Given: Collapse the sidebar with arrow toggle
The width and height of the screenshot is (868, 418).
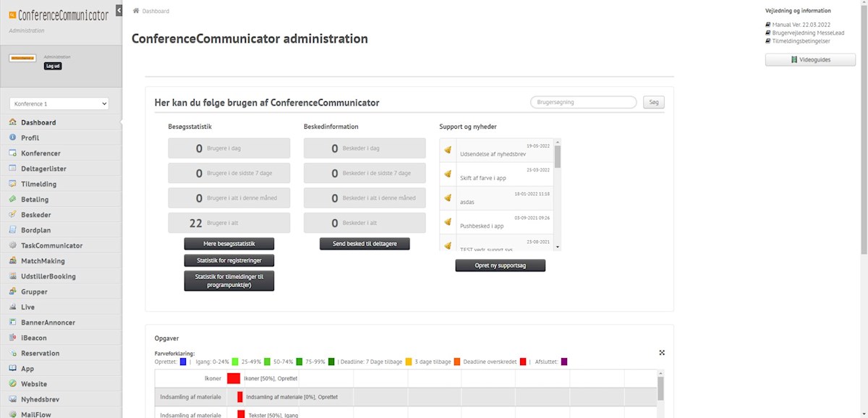Looking at the screenshot, I should tap(119, 10).
